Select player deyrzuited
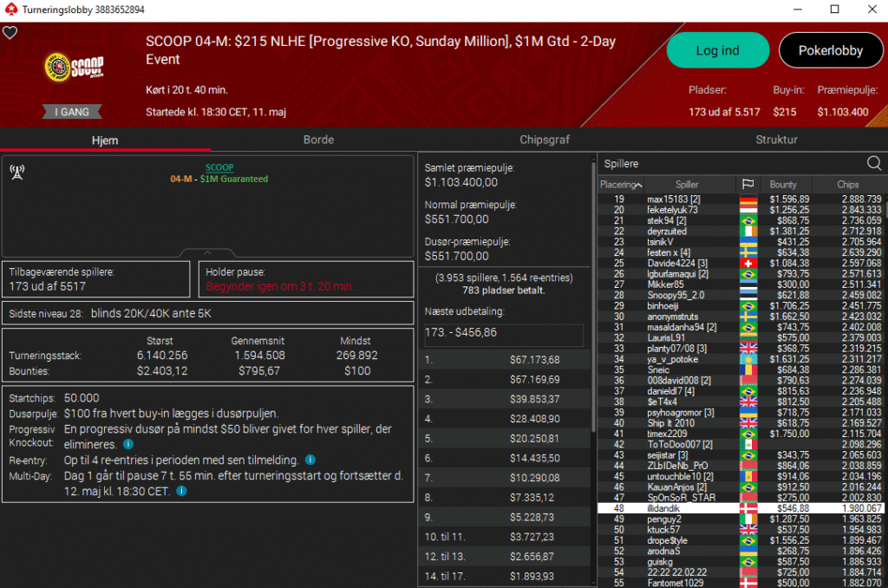The image size is (888, 588). tap(741, 231)
